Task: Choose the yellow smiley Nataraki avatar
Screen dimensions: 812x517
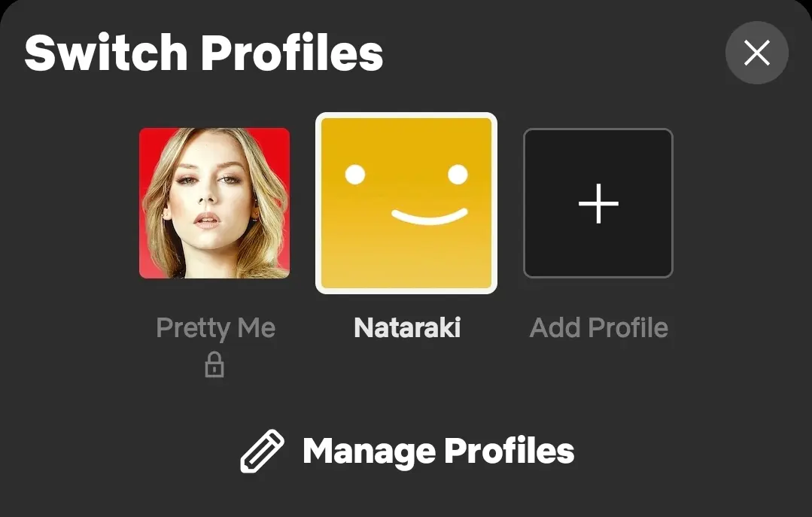Action: (406, 203)
